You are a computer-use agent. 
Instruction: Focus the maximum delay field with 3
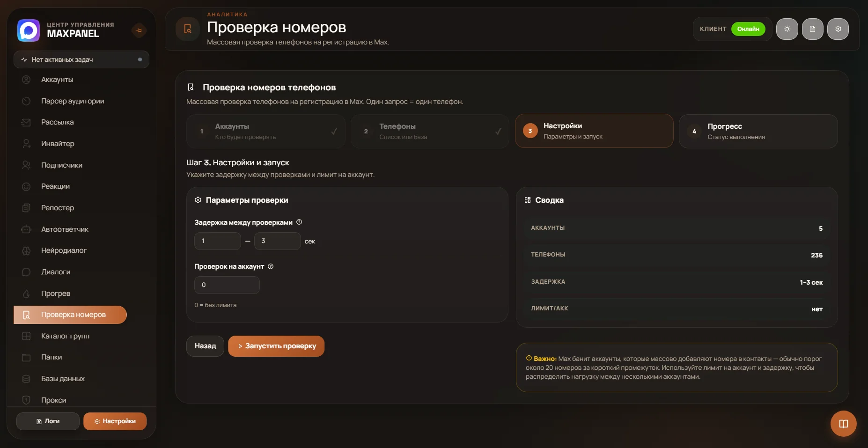pyautogui.click(x=278, y=241)
